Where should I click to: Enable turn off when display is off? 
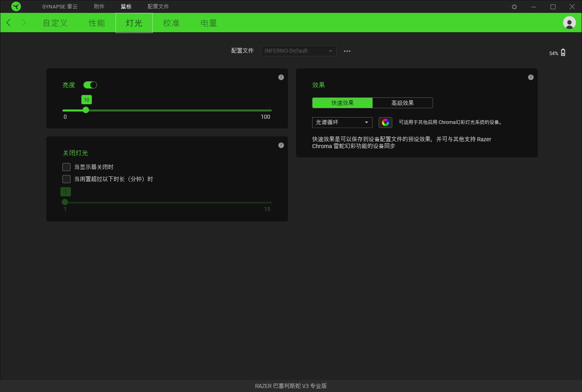tap(66, 167)
